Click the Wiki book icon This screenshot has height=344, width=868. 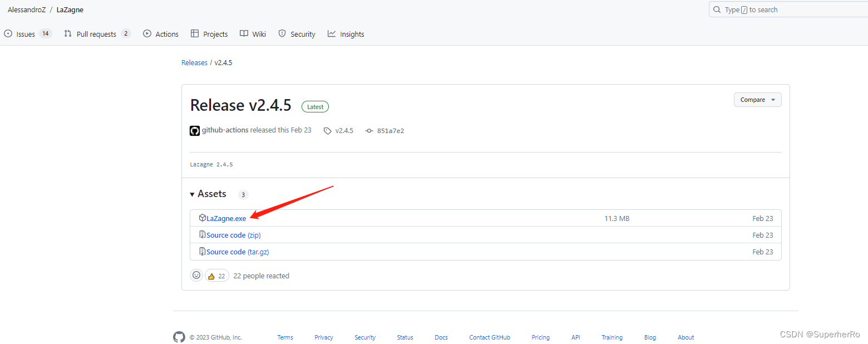(244, 33)
